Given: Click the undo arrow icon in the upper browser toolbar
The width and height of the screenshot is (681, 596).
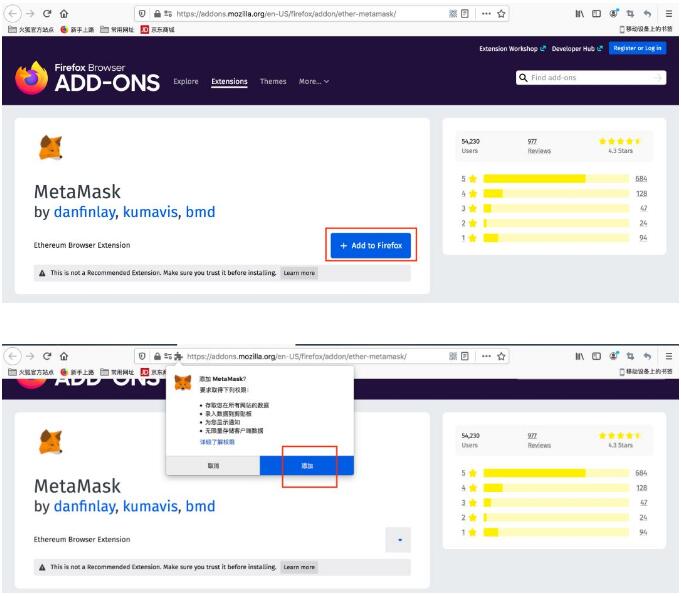Looking at the screenshot, I should pos(647,14).
